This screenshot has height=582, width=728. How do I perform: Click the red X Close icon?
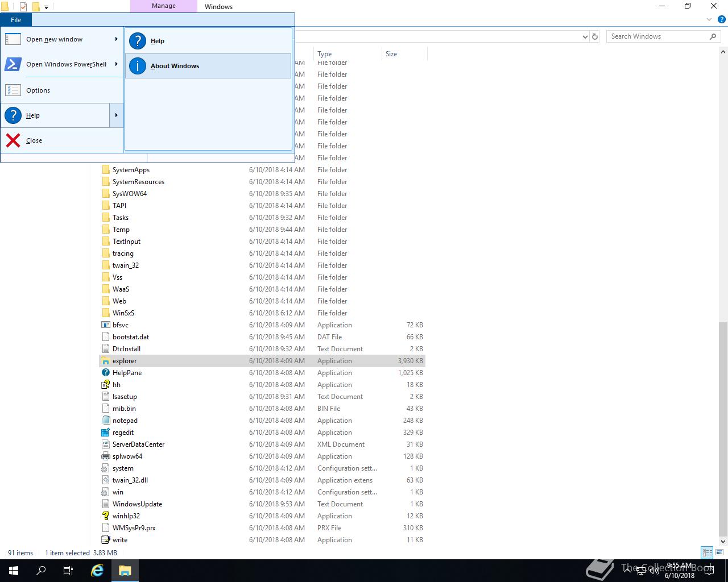coord(13,140)
